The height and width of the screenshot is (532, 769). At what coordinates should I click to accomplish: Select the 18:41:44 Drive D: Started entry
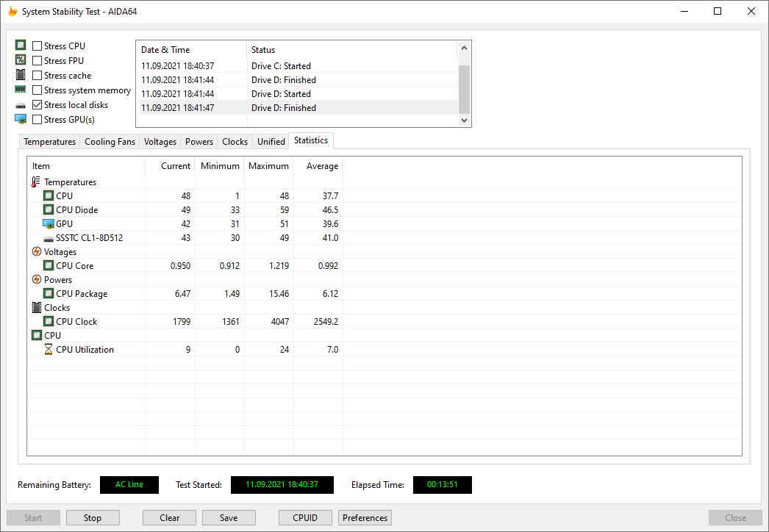pyautogui.click(x=298, y=93)
